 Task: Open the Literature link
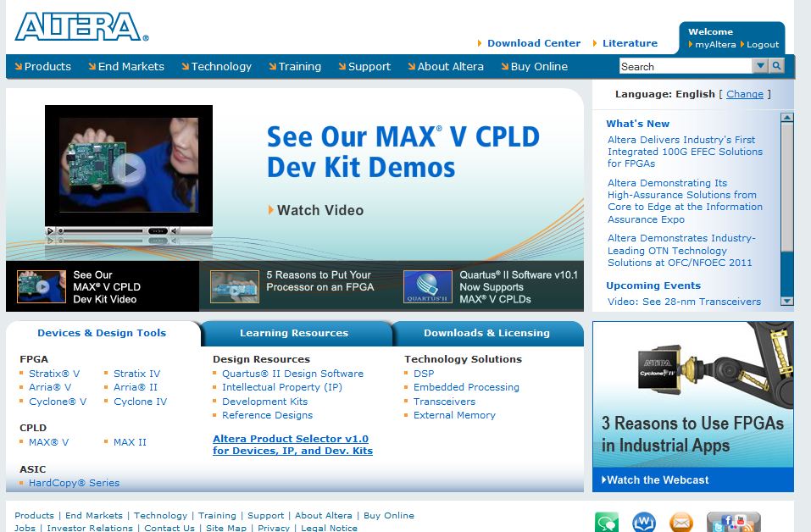click(630, 43)
